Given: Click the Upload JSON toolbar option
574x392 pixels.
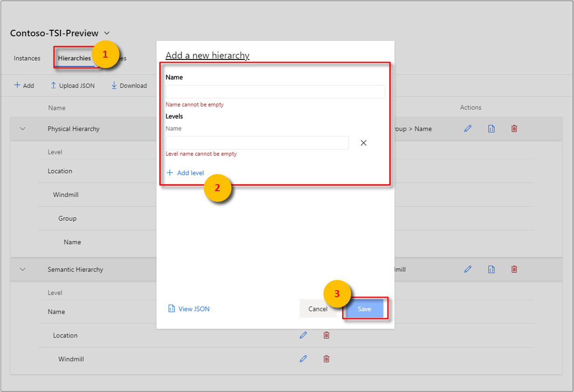Looking at the screenshot, I should (73, 86).
